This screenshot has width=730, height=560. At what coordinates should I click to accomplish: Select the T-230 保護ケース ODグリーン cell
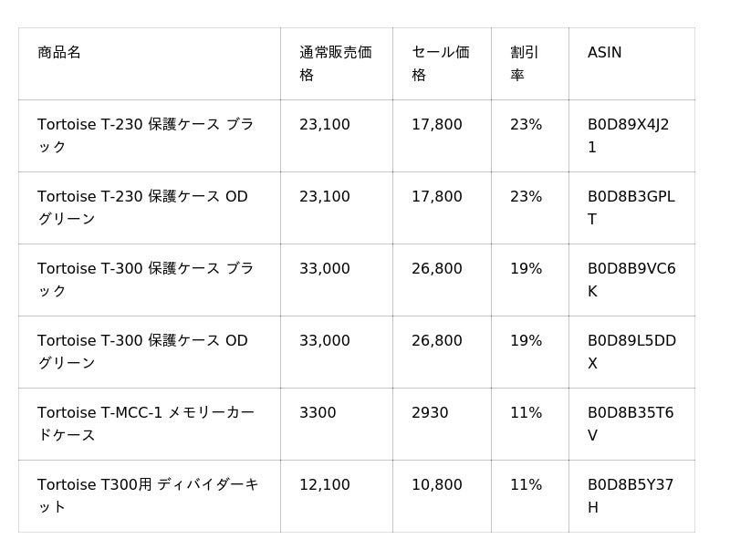pyautogui.click(x=143, y=208)
